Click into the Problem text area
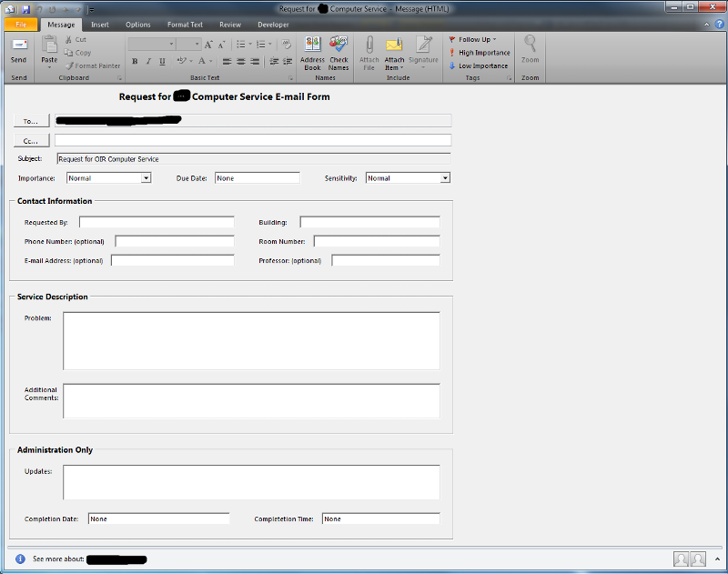This screenshot has width=728, height=574. point(251,340)
